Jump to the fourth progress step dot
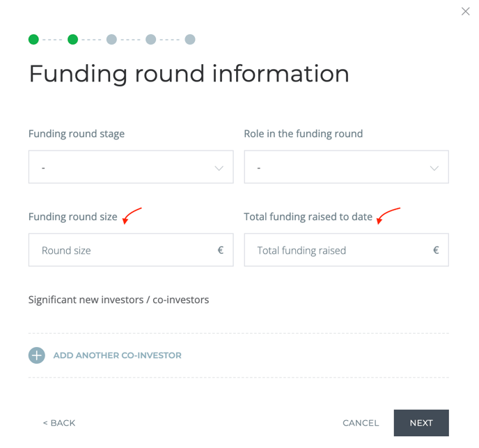 [x=150, y=40]
